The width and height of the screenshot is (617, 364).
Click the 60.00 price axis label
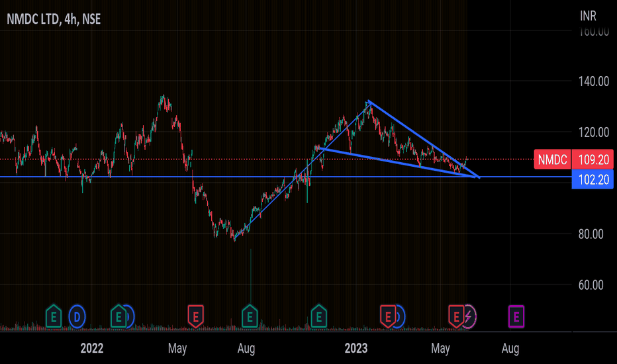click(x=591, y=285)
